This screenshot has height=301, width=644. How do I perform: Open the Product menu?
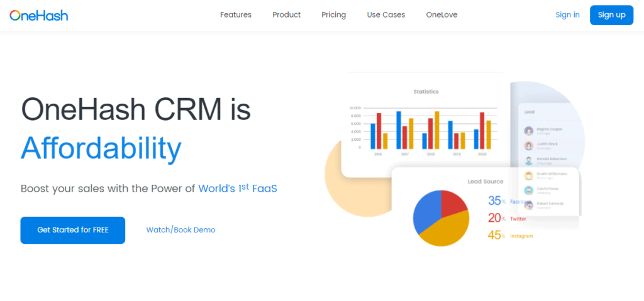click(x=286, y=15)
